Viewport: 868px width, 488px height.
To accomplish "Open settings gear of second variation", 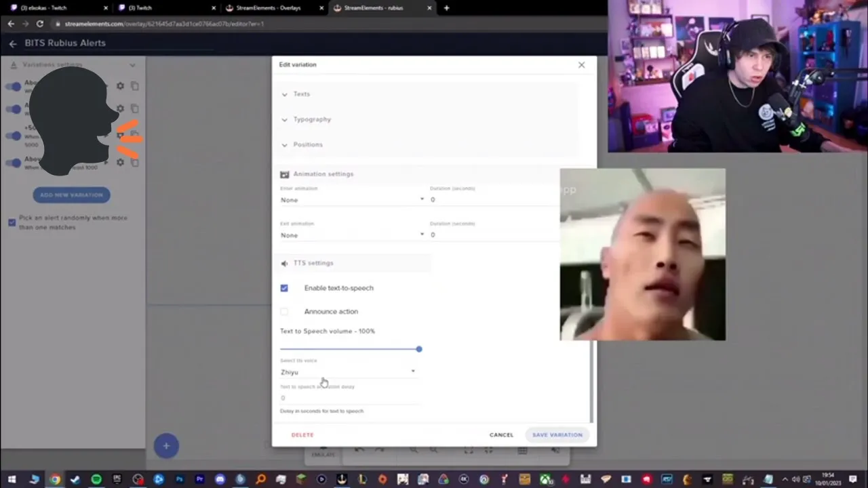I will (120, 108).
